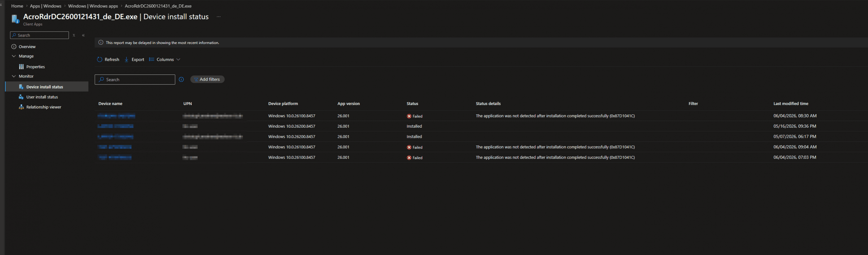The height and width of the screenshot is (255, 868).
Task: Click the Overview info icon
Action: 14,47
